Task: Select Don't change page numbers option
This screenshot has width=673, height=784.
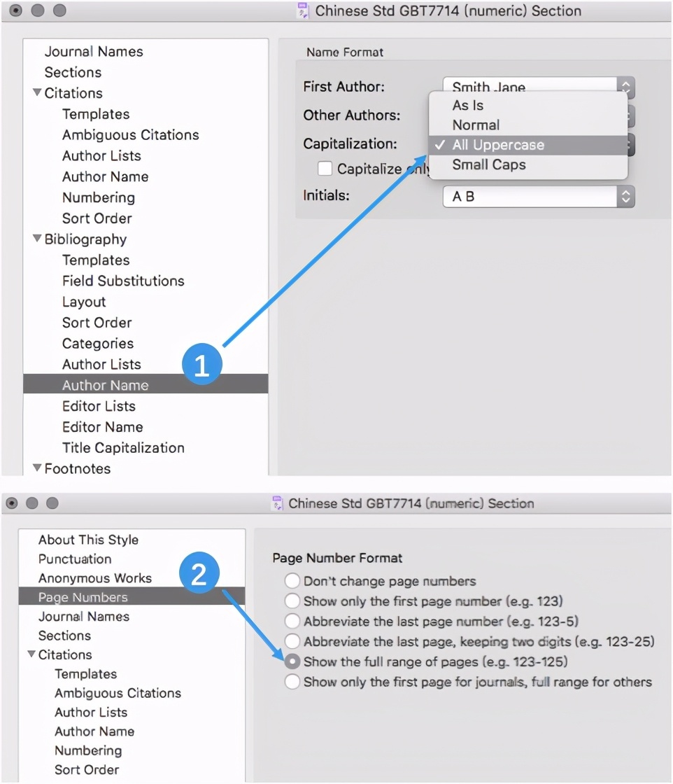Action: tap(292, 581)
